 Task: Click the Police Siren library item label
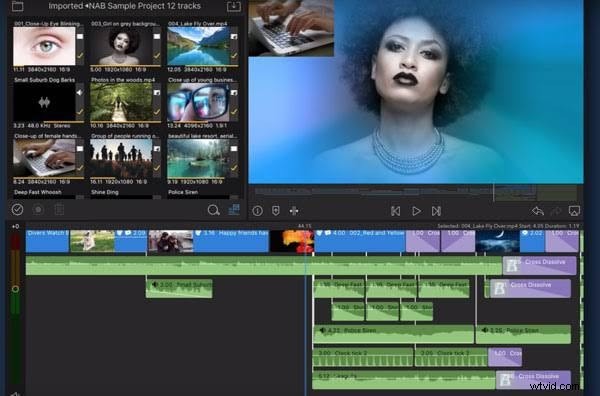click(183, 192)
